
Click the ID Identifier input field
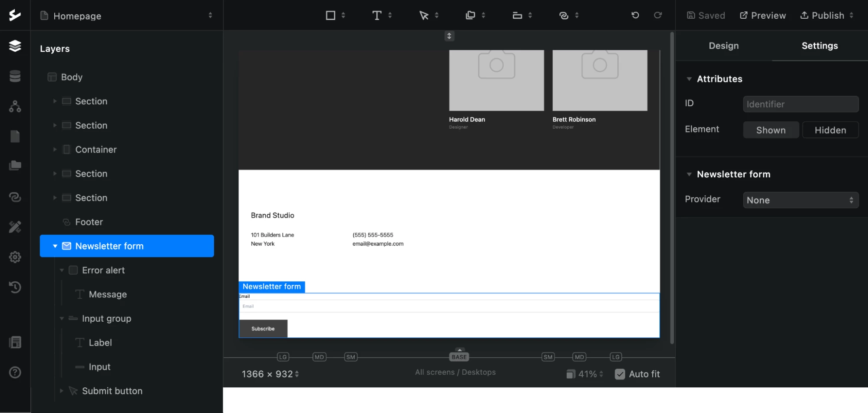(x=800, y=104)
